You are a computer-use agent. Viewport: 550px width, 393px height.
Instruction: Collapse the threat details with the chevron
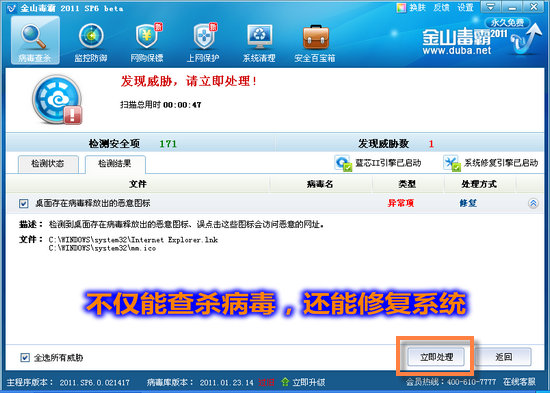coord(533,204)
